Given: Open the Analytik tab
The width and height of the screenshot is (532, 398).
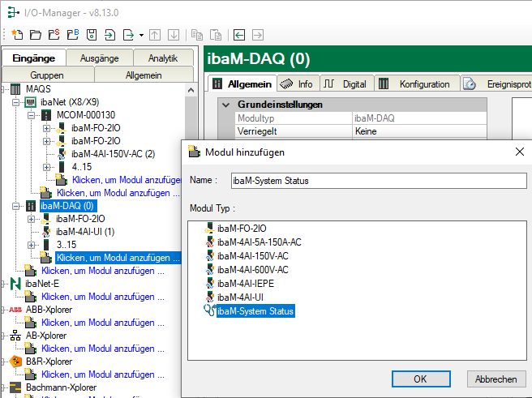Looking at the screenshot, I should point(162,58).
